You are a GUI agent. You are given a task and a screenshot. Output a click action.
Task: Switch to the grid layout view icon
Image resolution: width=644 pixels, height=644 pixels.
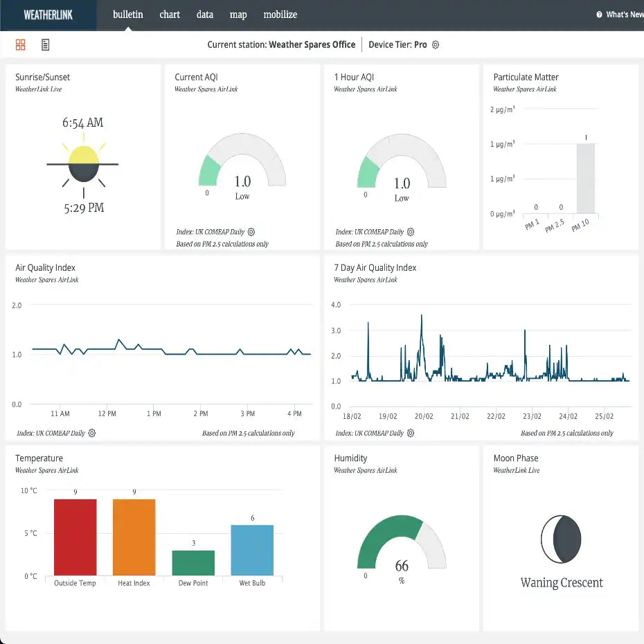pos(21,45)
